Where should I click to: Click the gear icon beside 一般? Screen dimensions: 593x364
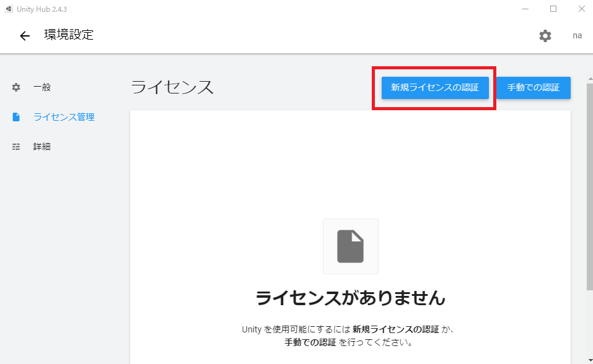pos(15,87)
